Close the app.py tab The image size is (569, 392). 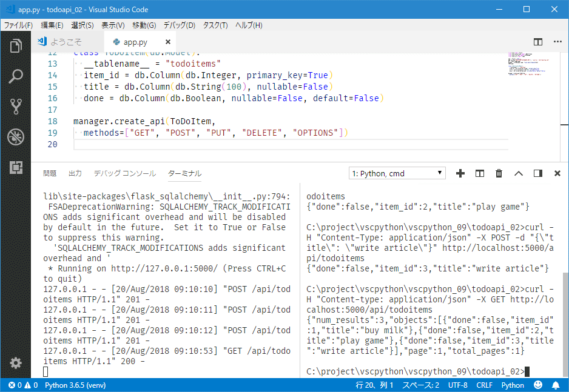(x=168, y=42)
